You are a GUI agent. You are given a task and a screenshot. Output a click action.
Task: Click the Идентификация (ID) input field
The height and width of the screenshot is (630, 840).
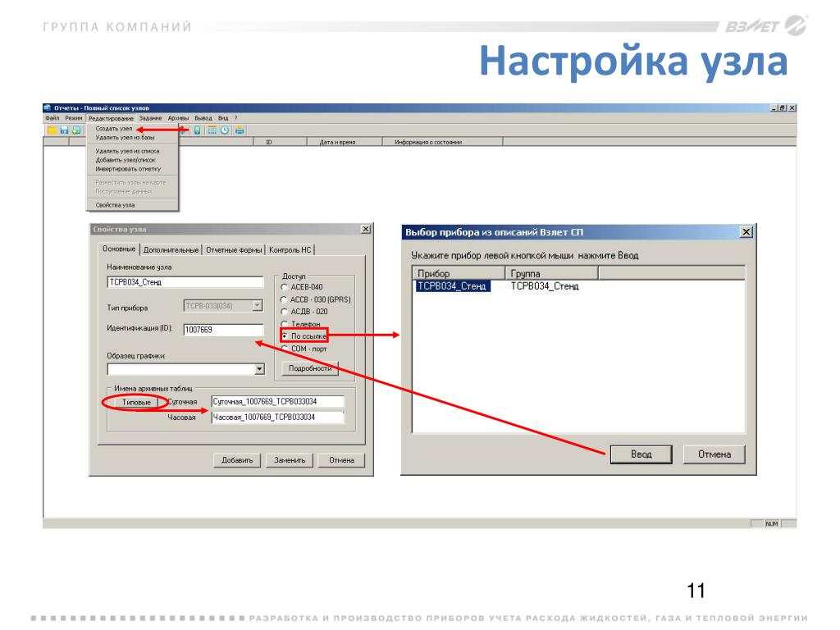coord(223,330)
